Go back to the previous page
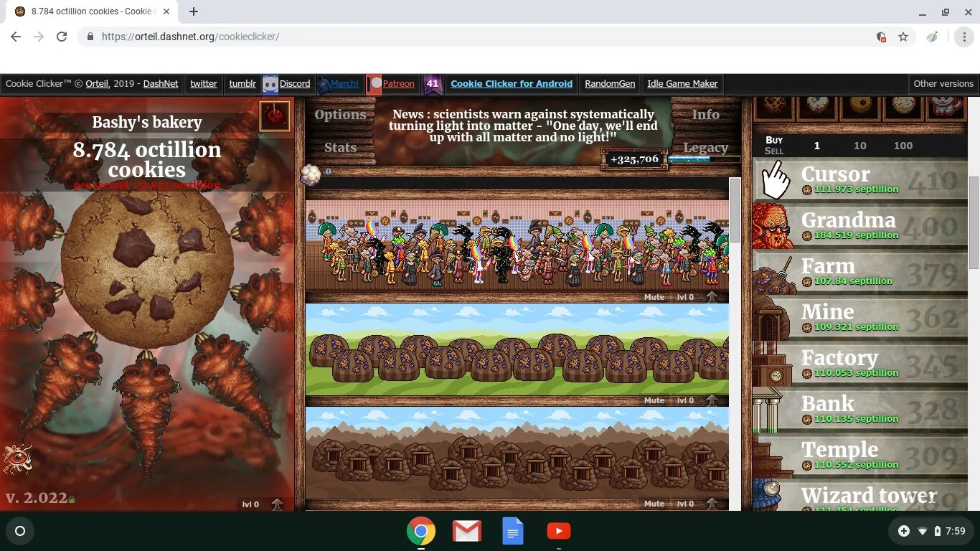 (16, 37)
